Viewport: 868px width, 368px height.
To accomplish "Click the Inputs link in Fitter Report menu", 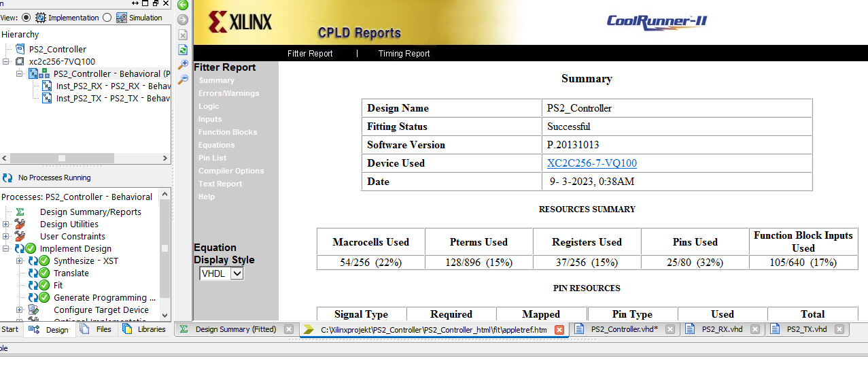I will click(x=210, y=119).
